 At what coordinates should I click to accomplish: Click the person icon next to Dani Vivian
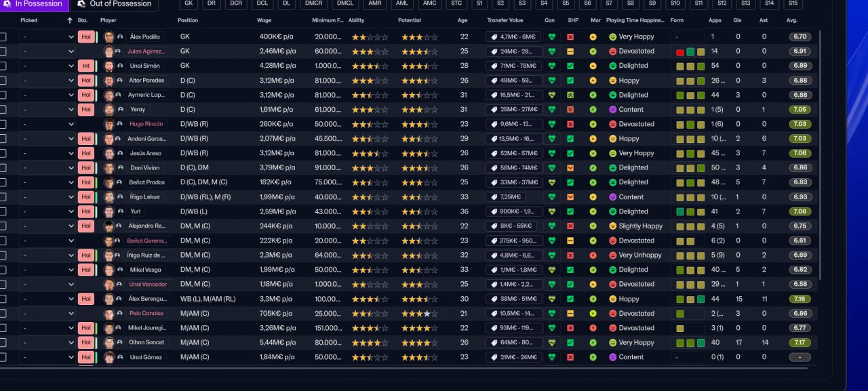[120, 168]
